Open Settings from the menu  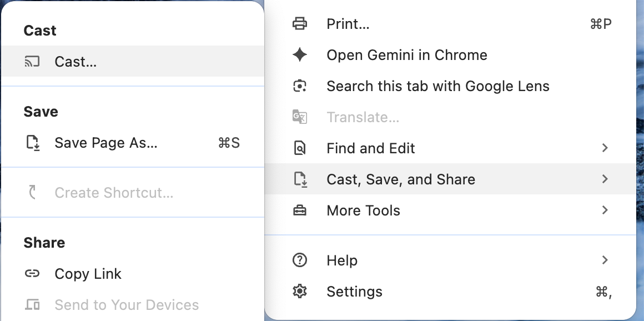(x=450, y=292)
